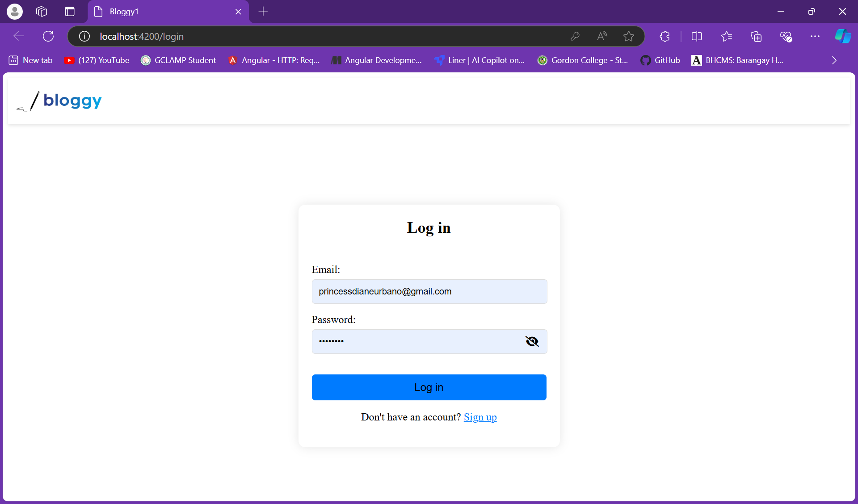The image size is (858, 504).
Task: Click inside the Email input field
Action: pos(429,291)
